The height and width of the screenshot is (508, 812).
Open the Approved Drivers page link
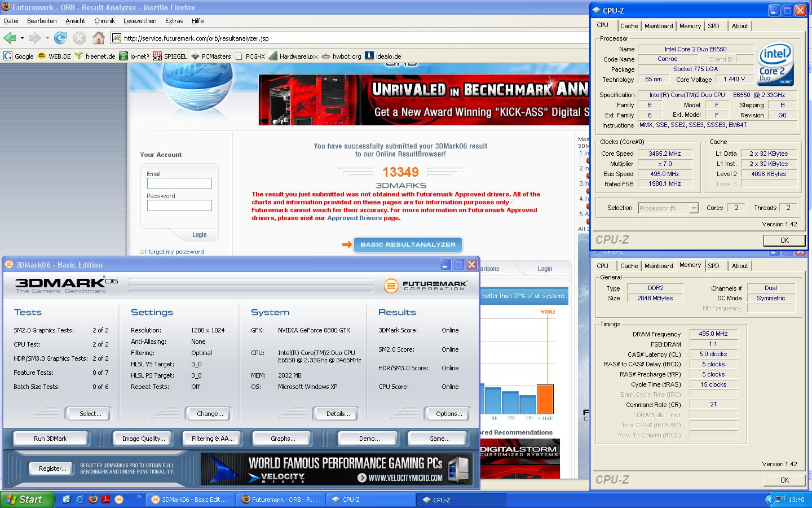[354, 218]
